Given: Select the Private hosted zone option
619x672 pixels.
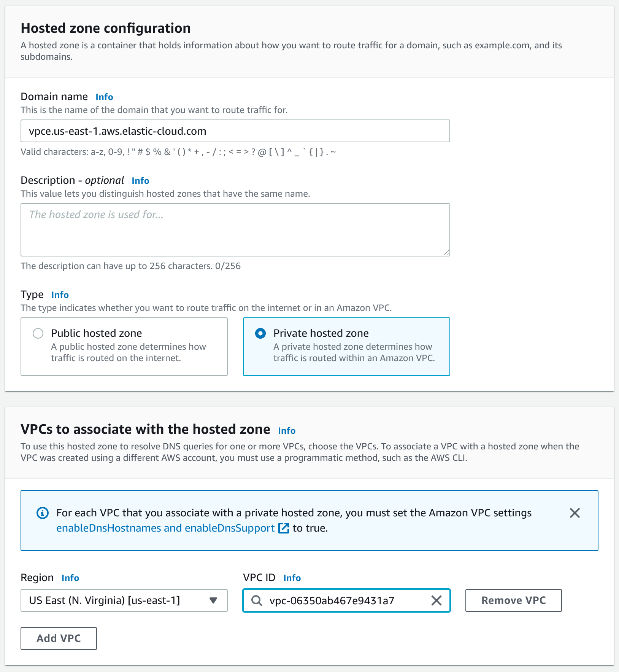Looking at the screenshot, I should pos(260,333).
